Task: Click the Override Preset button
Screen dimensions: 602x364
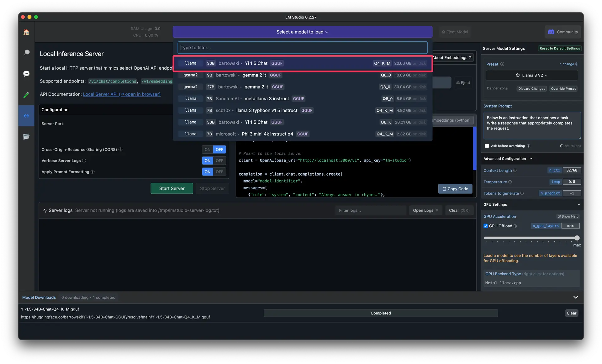Action: point(563,89)
